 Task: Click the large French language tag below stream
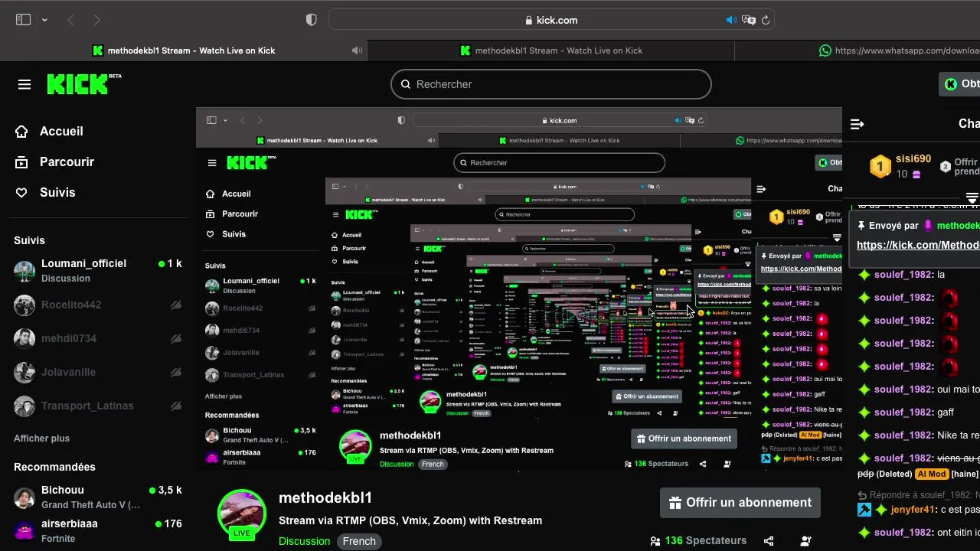[x=359, y=541]
